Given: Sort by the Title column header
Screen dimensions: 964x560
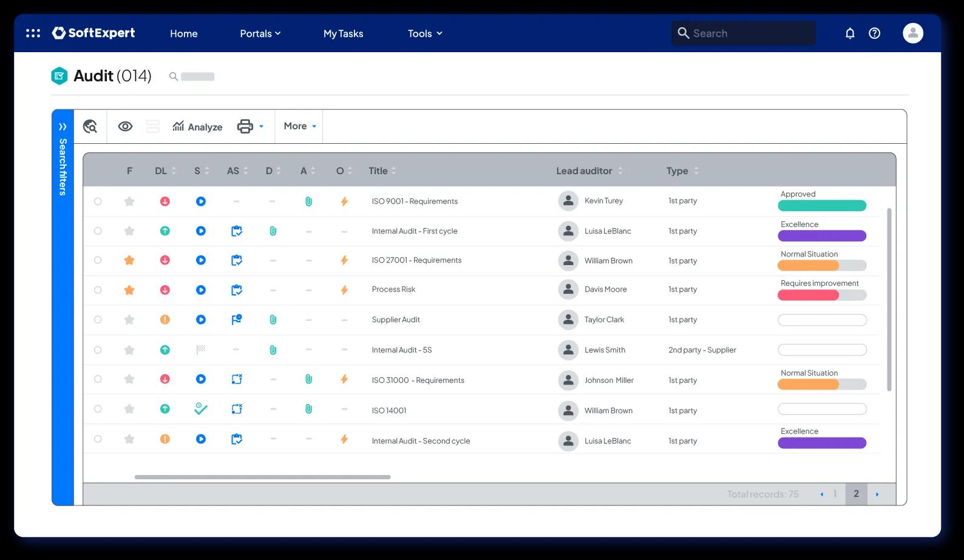Looking at the screenshot, I should pyautogui.click(x=382, y=171).
